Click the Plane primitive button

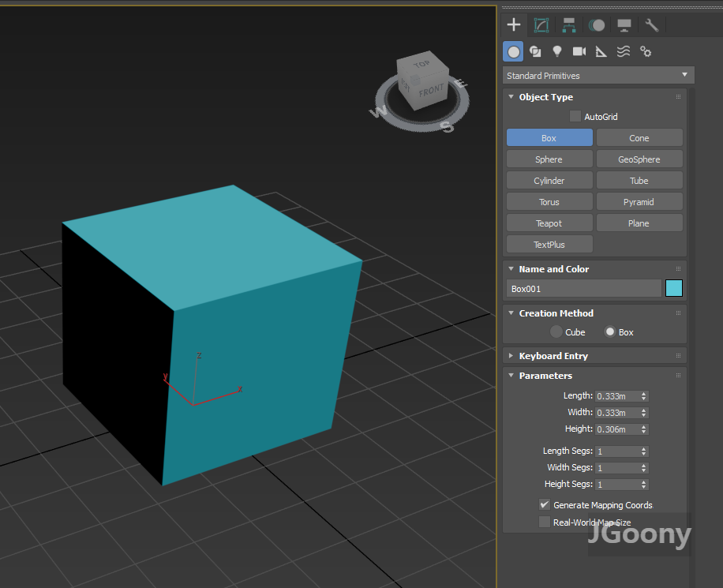click(639, 223)
